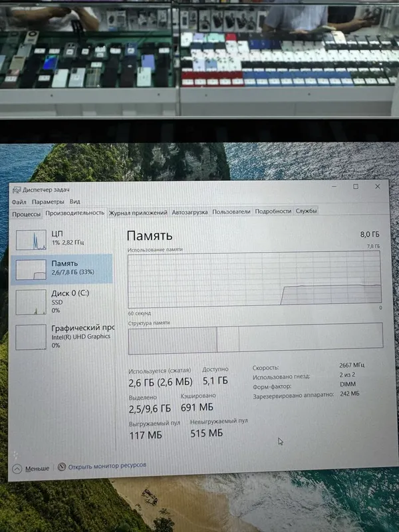The image size is (399, 532).
Task: Click the 8,0 ГБ total memory value
Action: [370, 234]
